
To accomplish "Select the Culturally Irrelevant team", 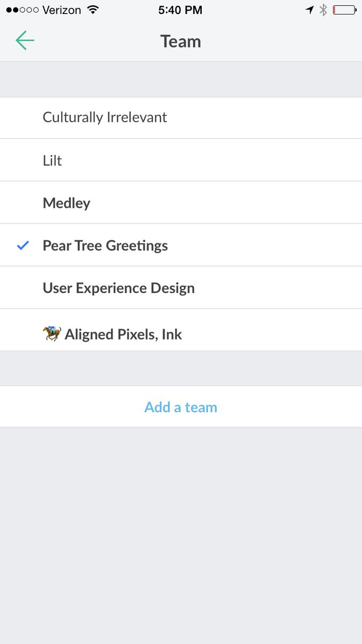I will coord(105,118).
